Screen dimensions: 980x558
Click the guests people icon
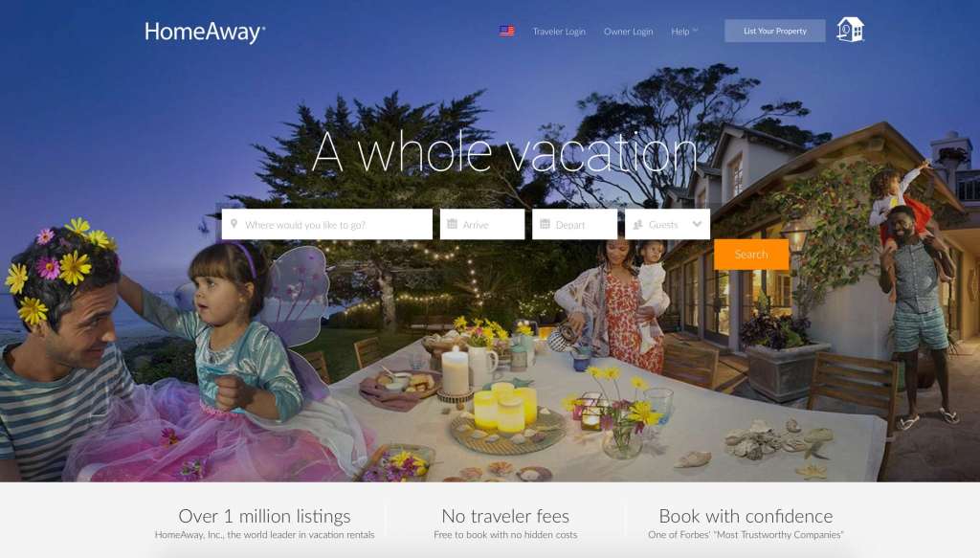tap(637, 224)
